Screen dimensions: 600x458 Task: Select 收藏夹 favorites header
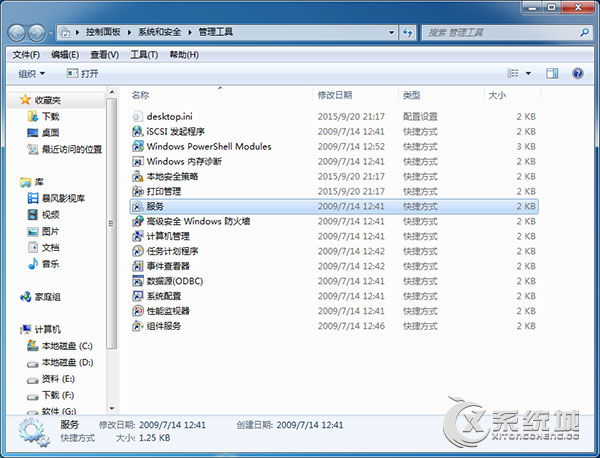click(x=41, y=100)
